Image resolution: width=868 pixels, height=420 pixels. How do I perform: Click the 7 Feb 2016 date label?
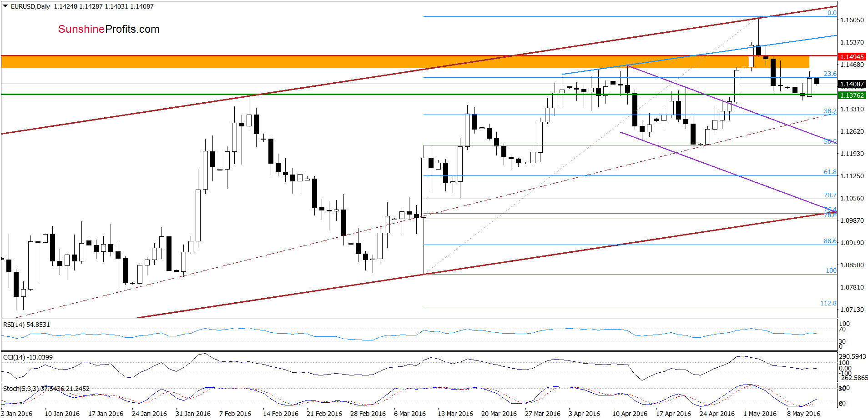(x=235, y=414)
